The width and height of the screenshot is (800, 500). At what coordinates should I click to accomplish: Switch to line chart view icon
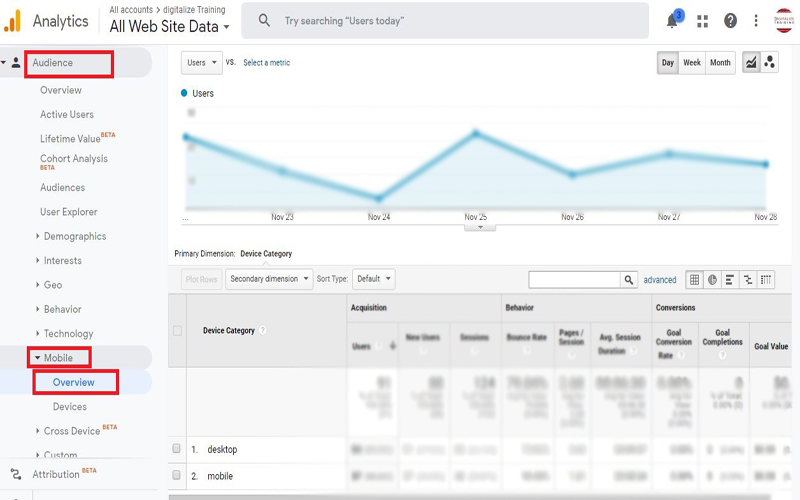751,62
